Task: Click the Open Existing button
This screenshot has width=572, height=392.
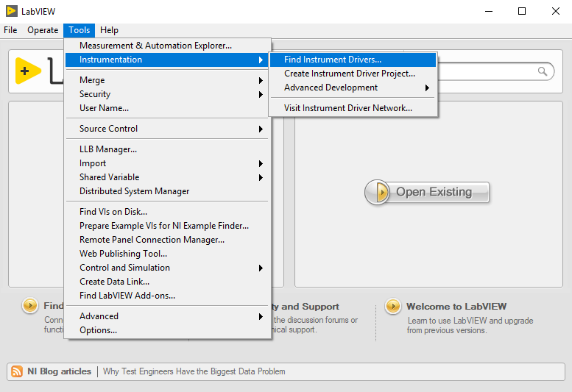Action: pyautogui.click(x=427, y=192)
